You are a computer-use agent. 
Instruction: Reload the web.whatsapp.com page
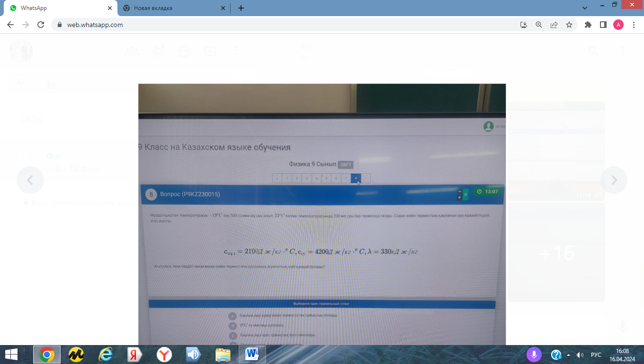click(x=41, y=25)
